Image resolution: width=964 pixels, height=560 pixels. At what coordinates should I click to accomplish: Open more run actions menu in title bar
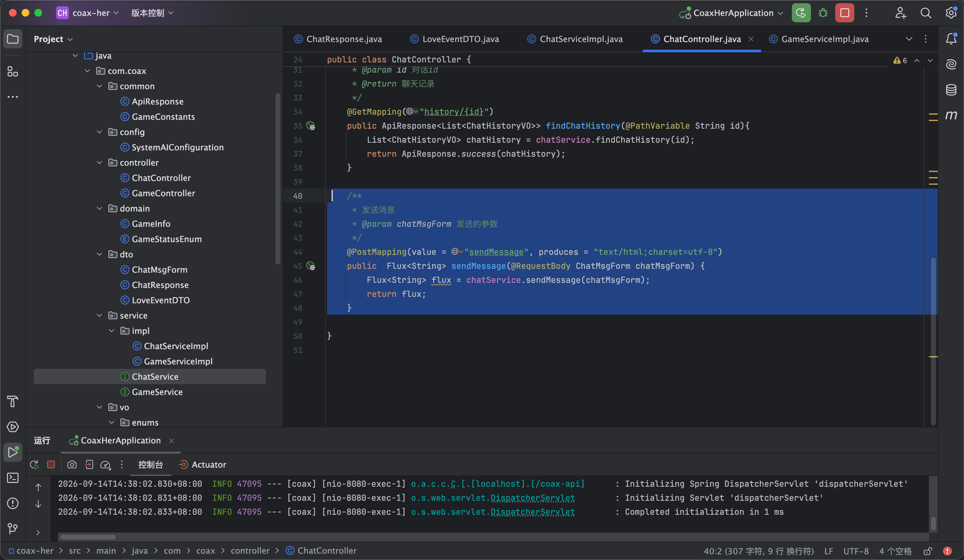click(x=866, y=13)
